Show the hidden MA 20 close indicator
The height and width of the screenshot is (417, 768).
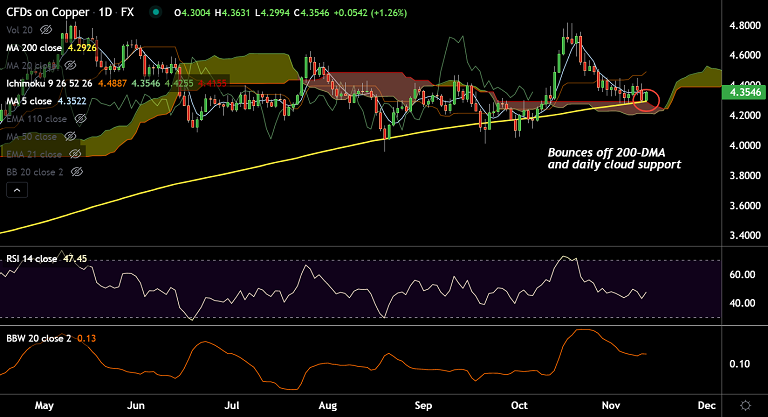click(71, 65)
